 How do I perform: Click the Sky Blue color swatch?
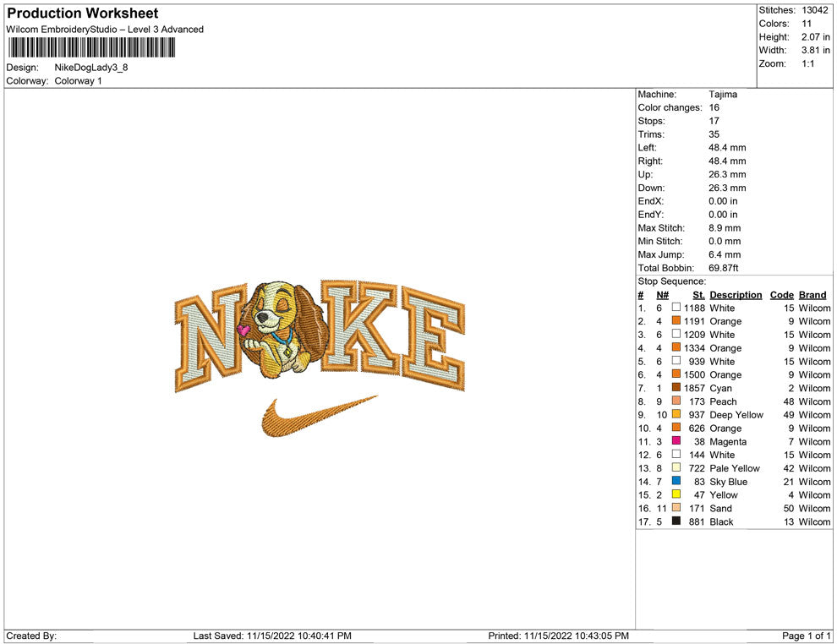(676, 481)
